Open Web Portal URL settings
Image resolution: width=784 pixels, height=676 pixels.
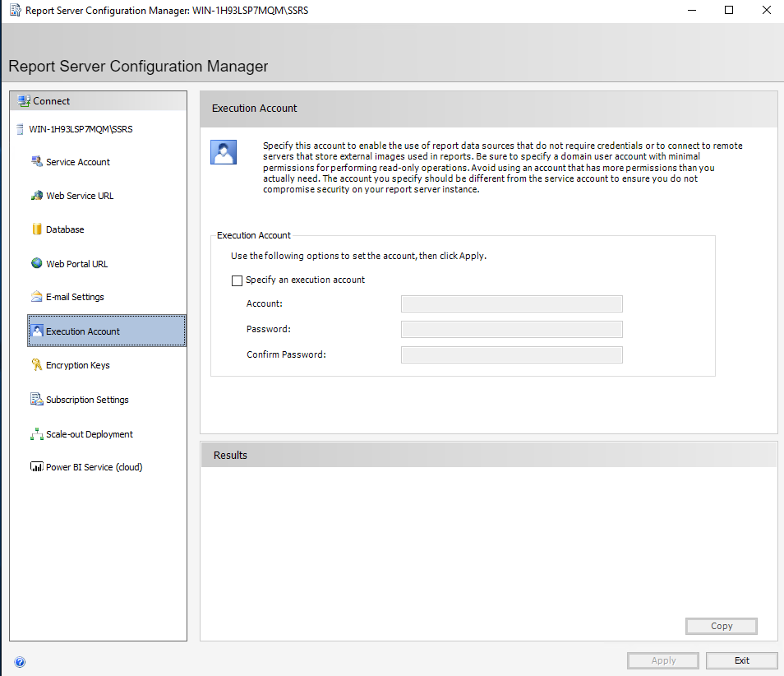point(76,263)
